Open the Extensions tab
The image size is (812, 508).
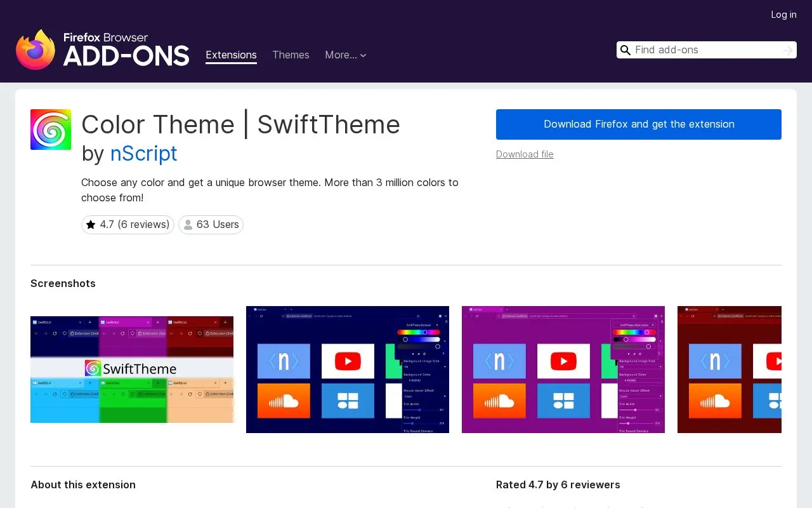point(231,55)
